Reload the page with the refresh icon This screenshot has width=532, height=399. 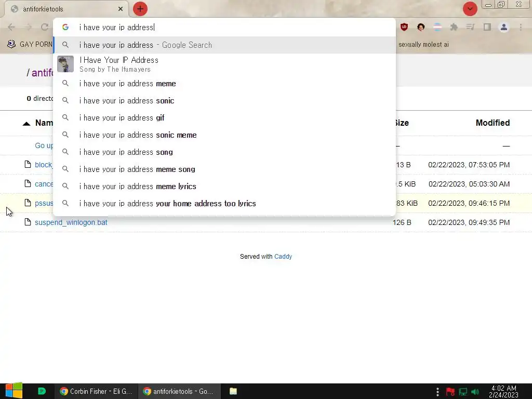click(x=45, y=27)
